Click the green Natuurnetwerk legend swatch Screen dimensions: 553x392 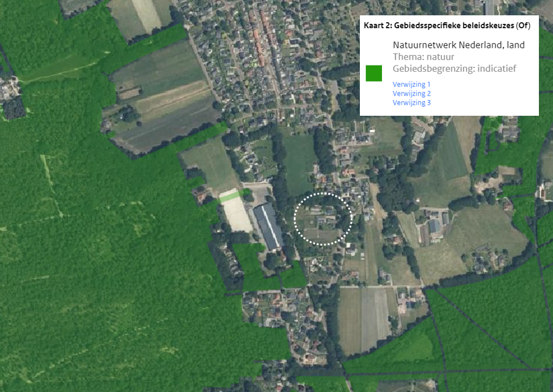tap(374, 73)
